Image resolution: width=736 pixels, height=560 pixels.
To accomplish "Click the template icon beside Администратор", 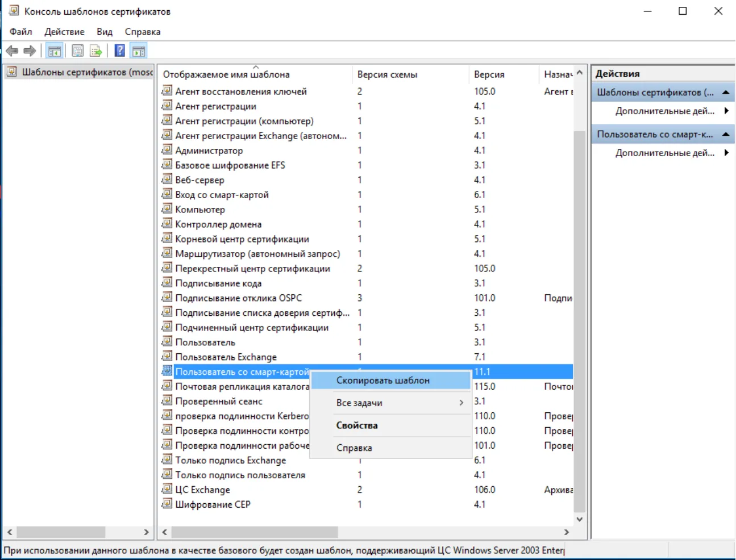I will [x=167, y=150].
